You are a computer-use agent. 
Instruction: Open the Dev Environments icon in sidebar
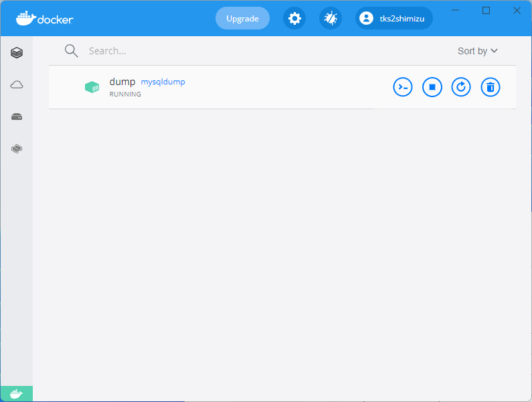[x=17, y=149]
